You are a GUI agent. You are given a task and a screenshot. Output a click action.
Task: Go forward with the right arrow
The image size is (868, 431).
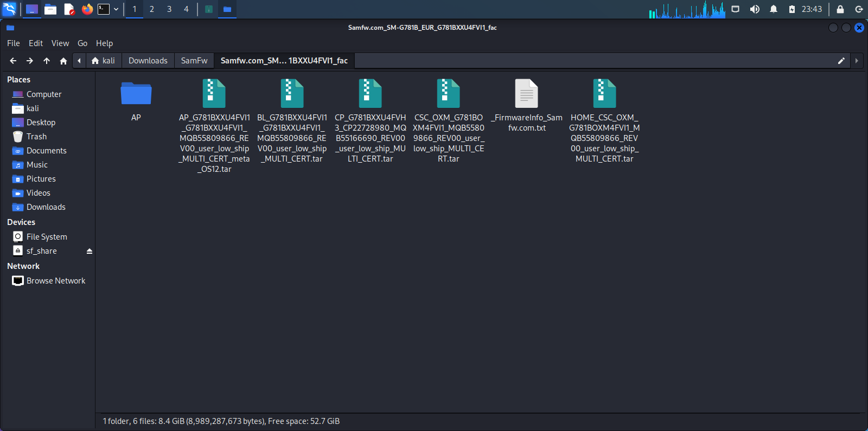click(x=30, y=61)
